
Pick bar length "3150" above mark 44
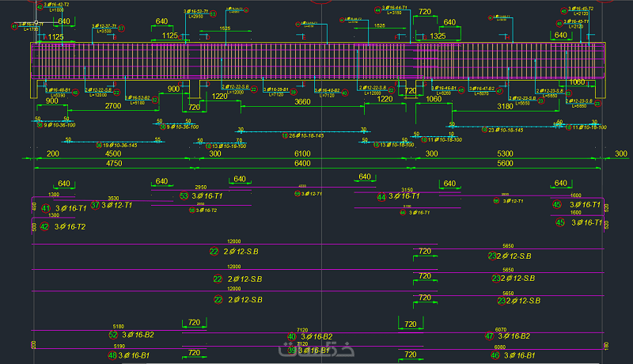click(x=407, y=190)
